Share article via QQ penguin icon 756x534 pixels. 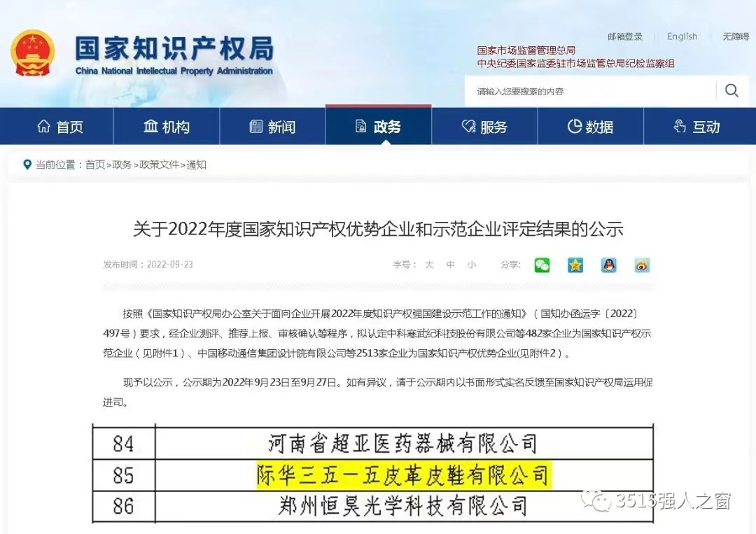tap(608, 265)
